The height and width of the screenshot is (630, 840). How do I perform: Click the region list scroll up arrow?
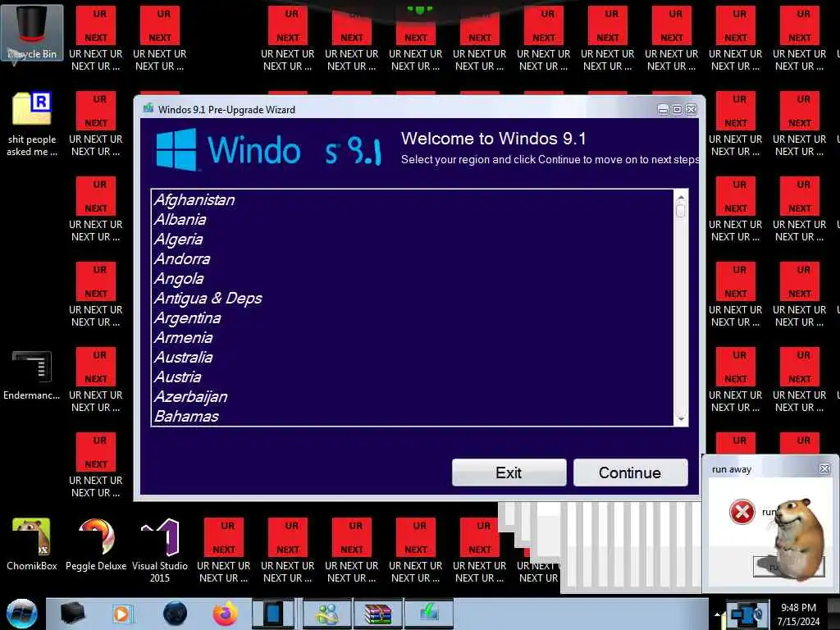pyautogui.click(x=681, y=197)
